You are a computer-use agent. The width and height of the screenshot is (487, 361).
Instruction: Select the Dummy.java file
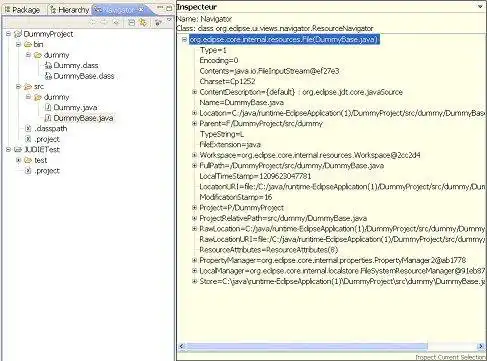coord(75,108)
